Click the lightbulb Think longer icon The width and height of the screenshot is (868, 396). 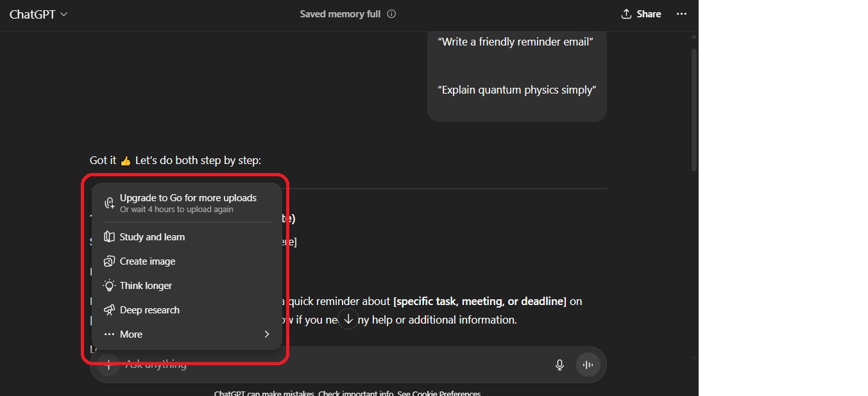(x=110, y=286)
